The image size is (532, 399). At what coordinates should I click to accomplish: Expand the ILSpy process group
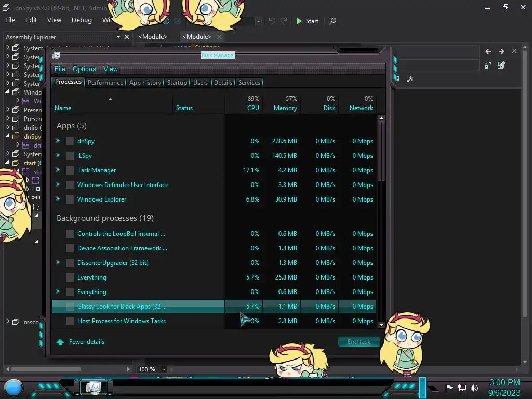pyautogui.click(x=58, y=155)
